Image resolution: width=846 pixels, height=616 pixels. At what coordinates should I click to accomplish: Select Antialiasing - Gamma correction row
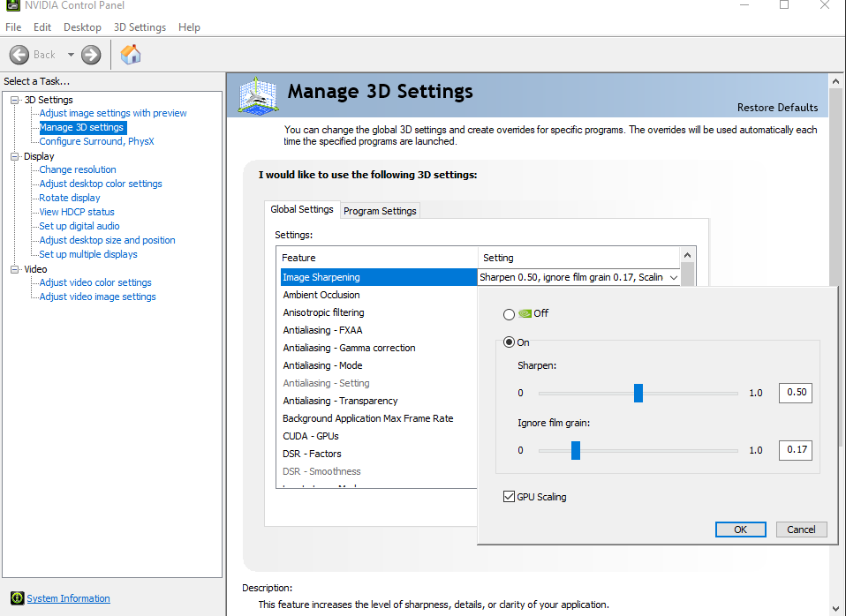(379, 348)
